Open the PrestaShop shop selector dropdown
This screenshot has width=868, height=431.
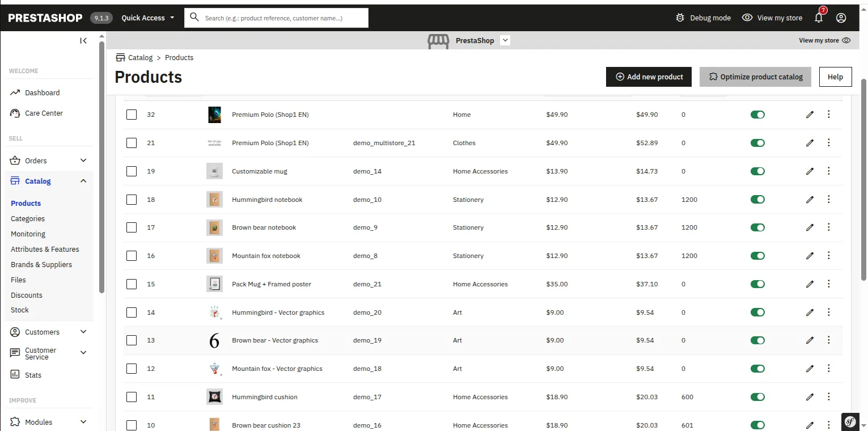pyautogui.click(x=506, y=40)
